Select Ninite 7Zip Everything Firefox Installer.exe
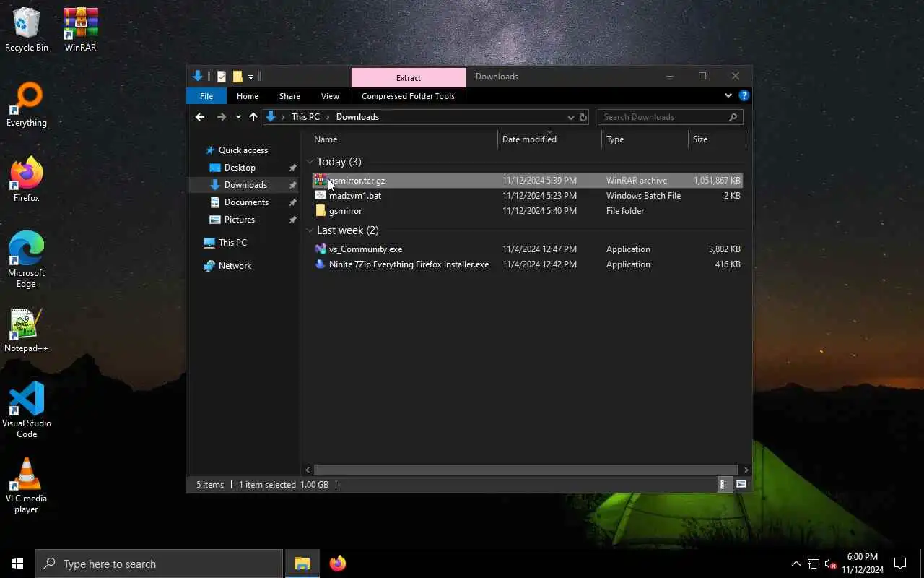The image size is (924, 578). pyautogui.click(x=527, y=264)
